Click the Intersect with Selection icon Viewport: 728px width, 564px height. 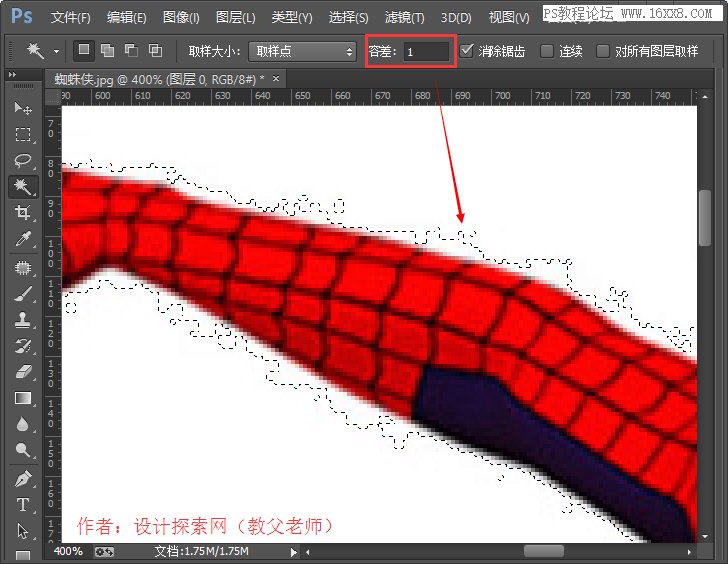155,50
